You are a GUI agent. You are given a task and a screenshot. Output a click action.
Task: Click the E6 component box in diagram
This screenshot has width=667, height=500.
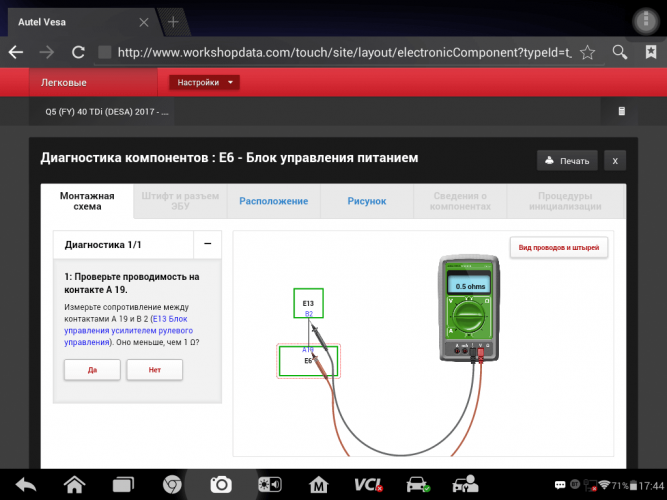click(308, 361)
